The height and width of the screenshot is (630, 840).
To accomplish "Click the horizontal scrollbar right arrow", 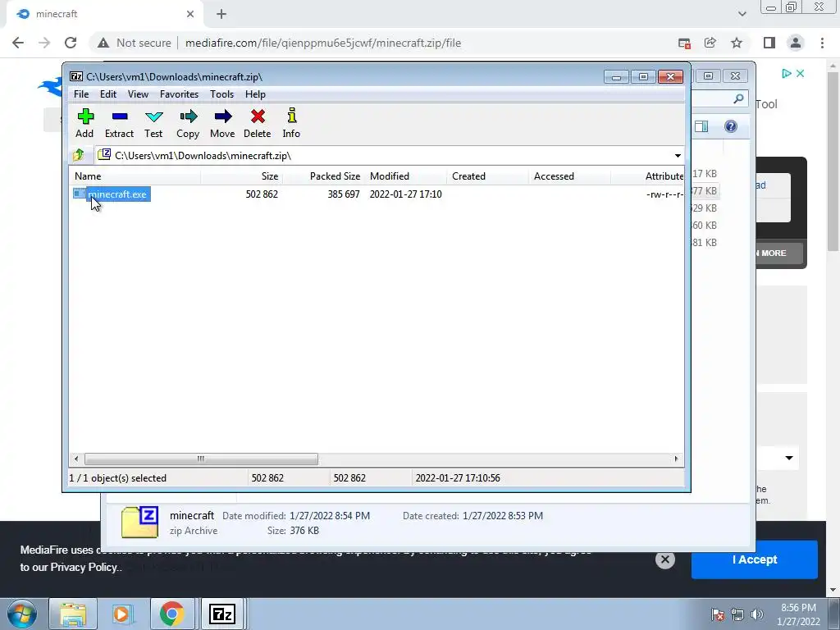I will click(x=676, y=459).
